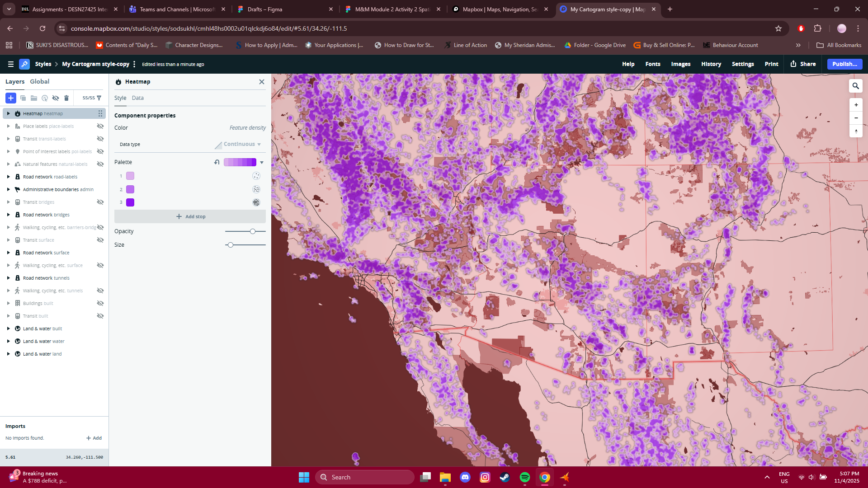Click the compass reset bearing icon
This screenshot has width=868, height=488.
[x=856, y=131]
